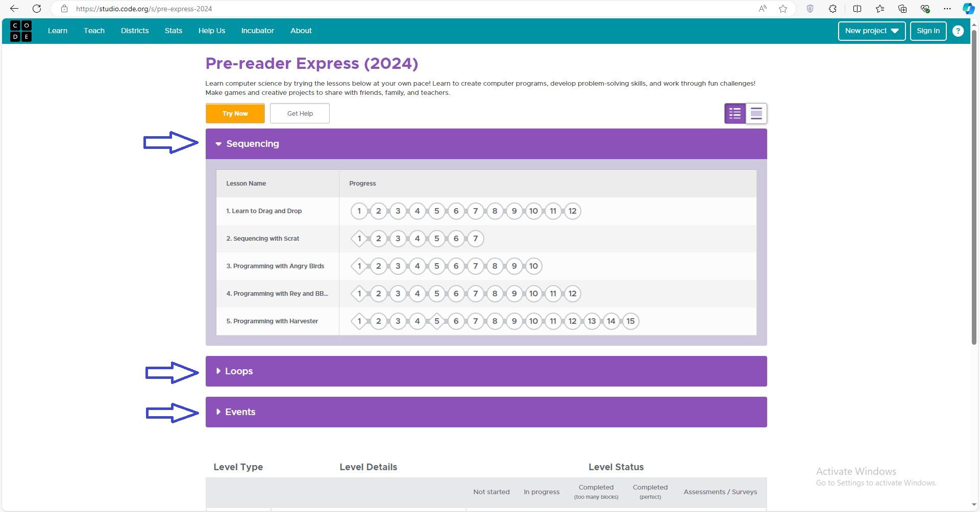Add page to favorites star icon
980x512 pixels.
pos(782,9)
